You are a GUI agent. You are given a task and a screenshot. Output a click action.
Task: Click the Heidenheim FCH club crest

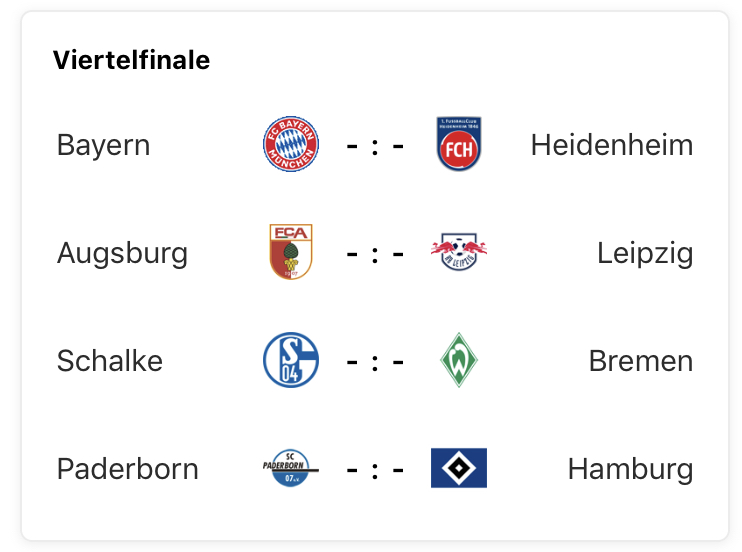[459, 144]
